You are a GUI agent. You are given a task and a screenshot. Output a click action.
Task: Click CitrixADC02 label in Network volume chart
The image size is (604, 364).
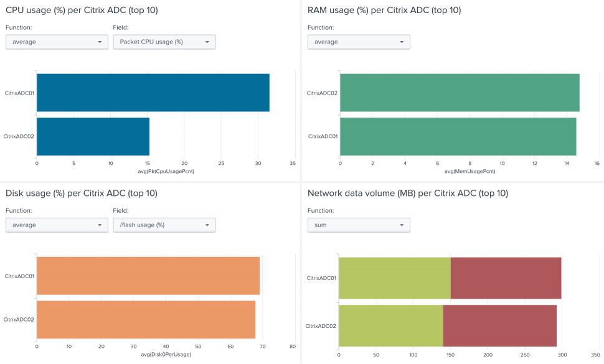coord(321,326)
